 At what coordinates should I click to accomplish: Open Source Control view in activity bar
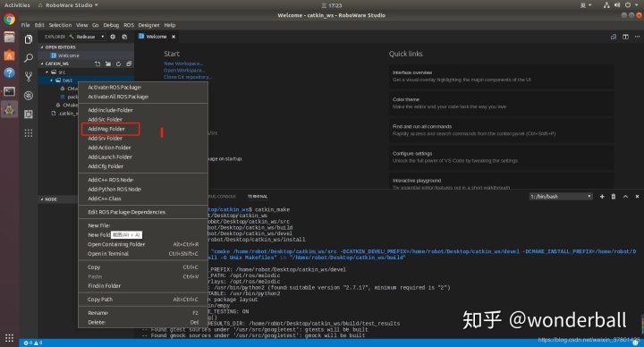click(x=29, y=76)
